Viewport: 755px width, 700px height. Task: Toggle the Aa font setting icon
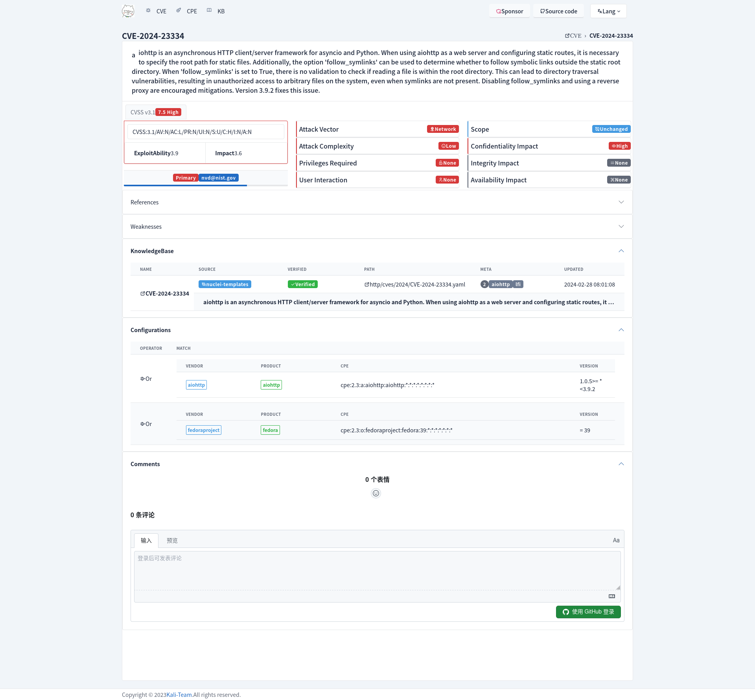(616, 540)
